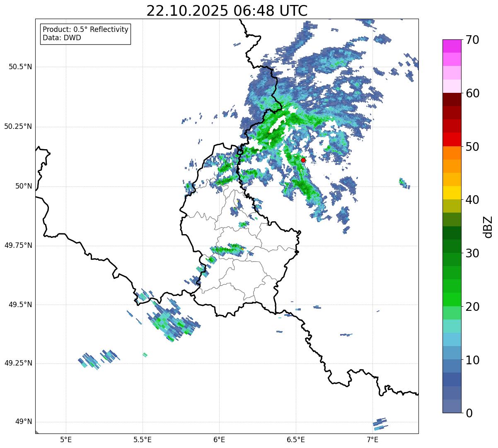Click the "Product: 0.5° Reflectivity" text
Image resolution: width=498 pixels, height=448 pixels.
point(86,29)
